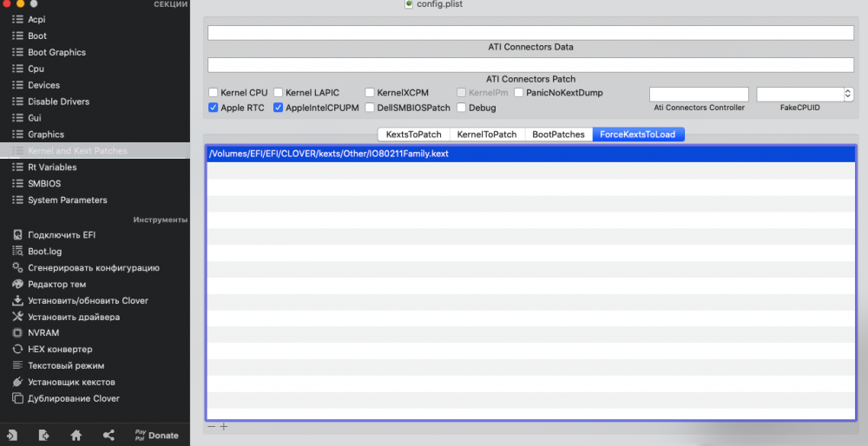Click config.plist document title
The width and height of the screenshot is (868, 446).
(439, 3)
